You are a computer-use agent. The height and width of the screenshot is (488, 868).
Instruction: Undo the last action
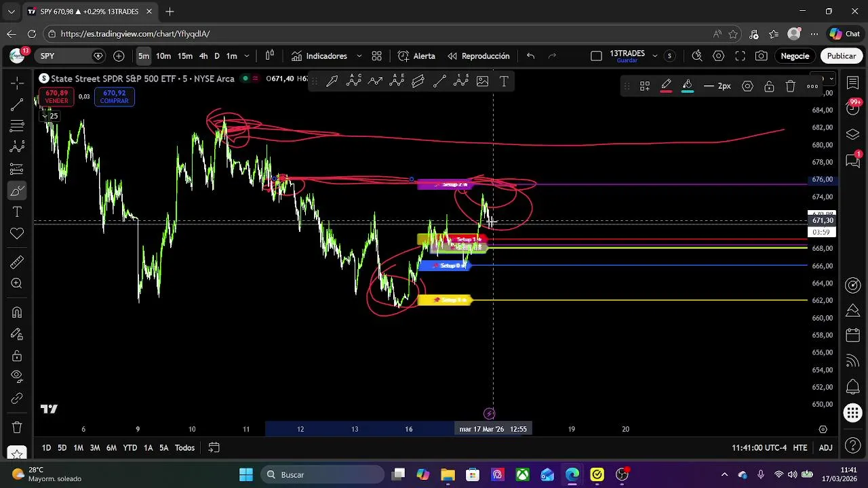(531, 56)
